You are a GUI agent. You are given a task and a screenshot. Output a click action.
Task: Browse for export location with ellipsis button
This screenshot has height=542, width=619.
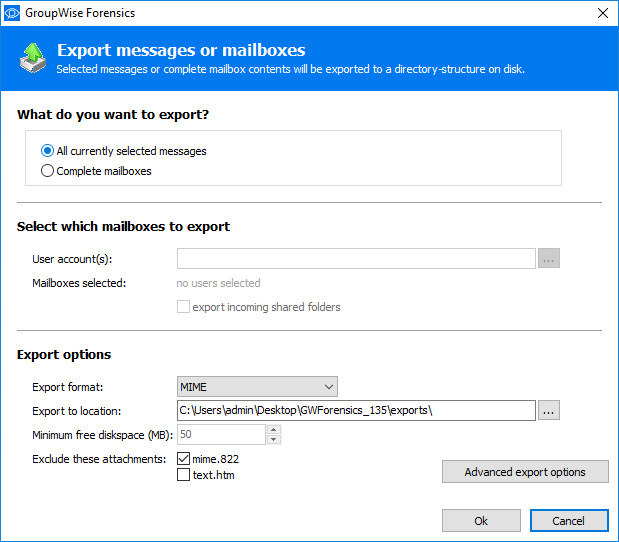pyautogui.click(x=549, y=411)
